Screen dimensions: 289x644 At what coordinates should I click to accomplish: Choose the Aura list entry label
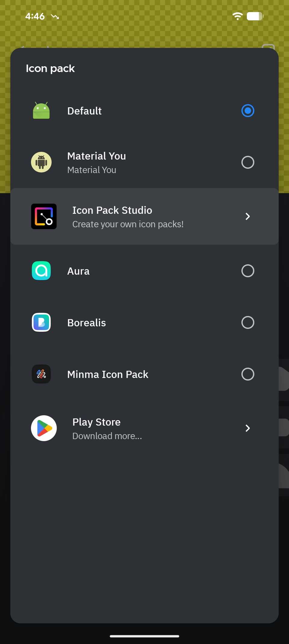tap(78, 271)
